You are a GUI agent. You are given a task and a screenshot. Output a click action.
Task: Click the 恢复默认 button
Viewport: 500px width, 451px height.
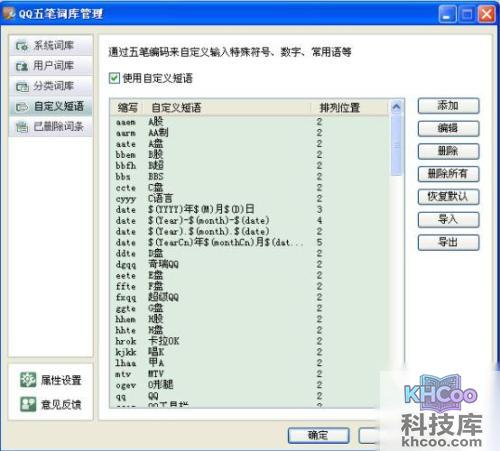pyautogui.click(x=448, y=197)
